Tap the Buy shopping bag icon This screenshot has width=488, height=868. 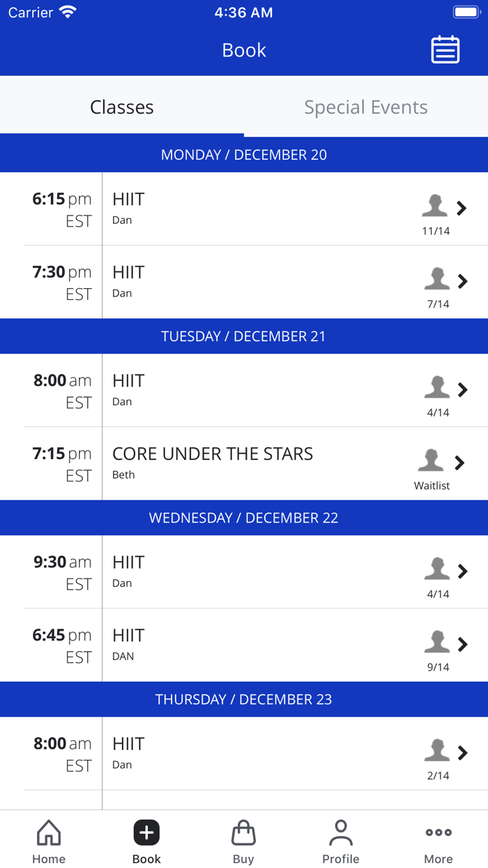pyautogui.click(x=243, y=832)
